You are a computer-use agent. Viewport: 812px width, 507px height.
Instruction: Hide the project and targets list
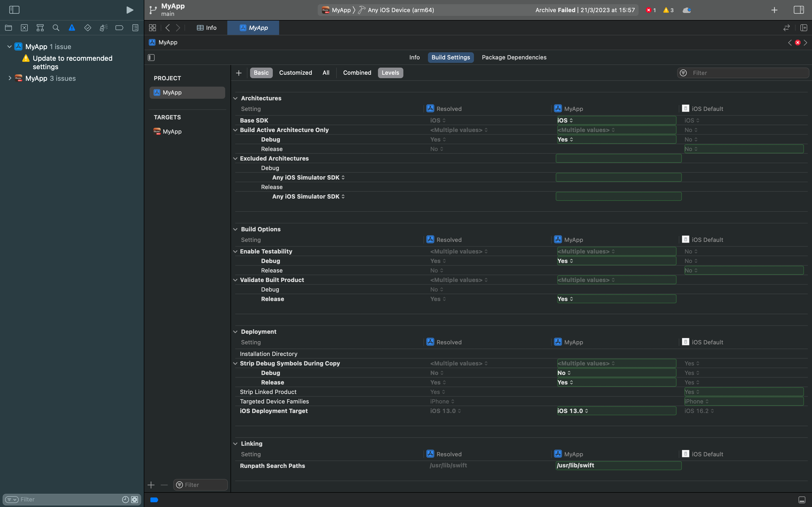click(151, 58)
